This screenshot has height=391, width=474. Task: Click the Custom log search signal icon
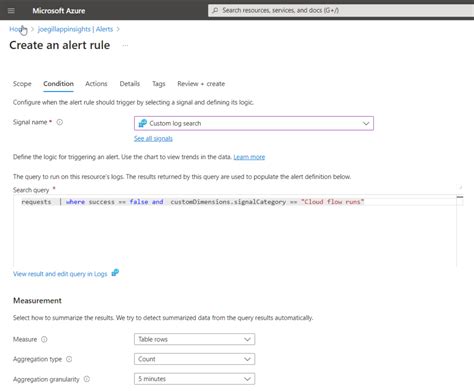pyautogui.click(x=143, y=123)
